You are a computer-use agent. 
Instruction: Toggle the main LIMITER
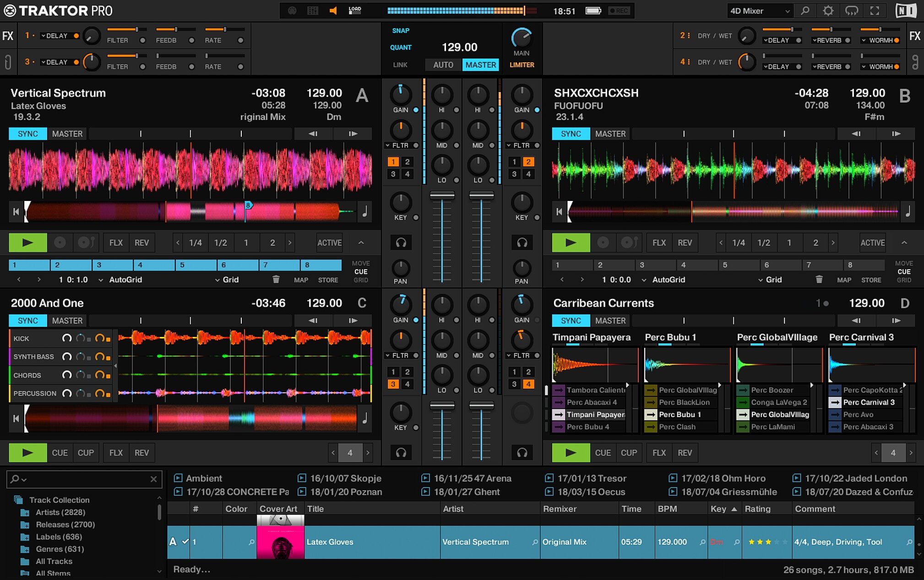tap(522, 65)
